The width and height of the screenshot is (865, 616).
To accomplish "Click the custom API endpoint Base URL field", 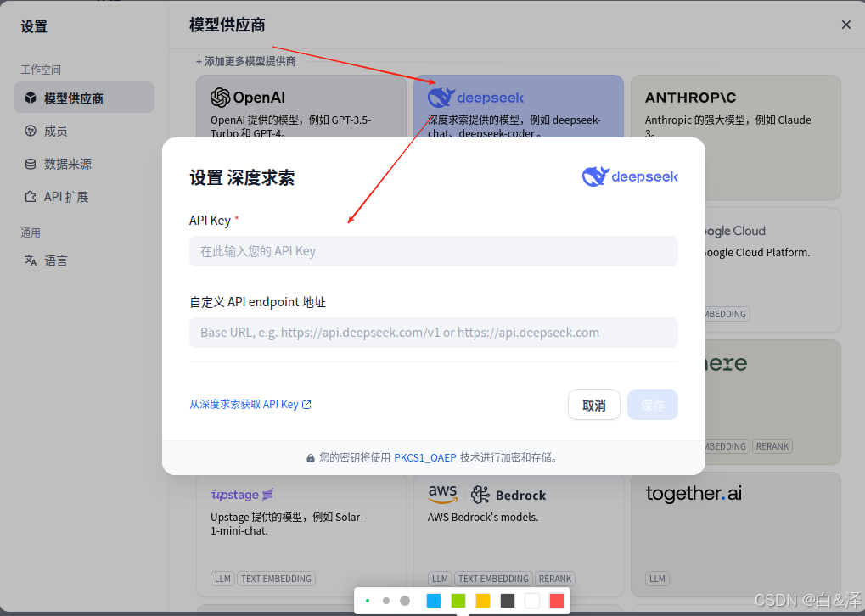I will (x=433, y=333).
